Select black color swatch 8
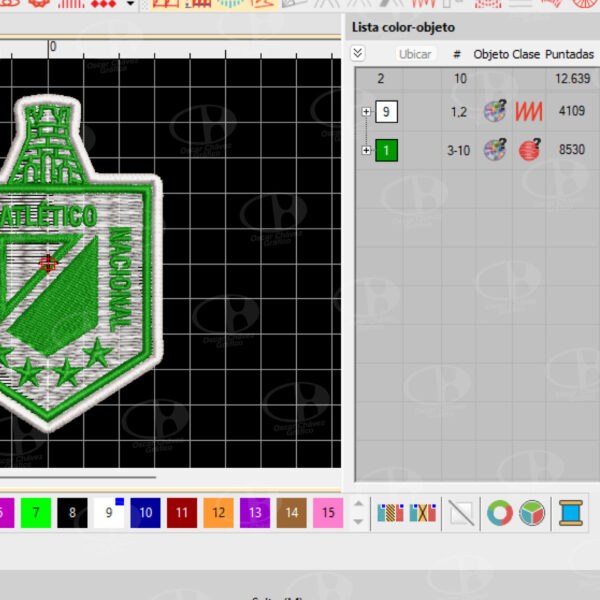 click(72, 513)
